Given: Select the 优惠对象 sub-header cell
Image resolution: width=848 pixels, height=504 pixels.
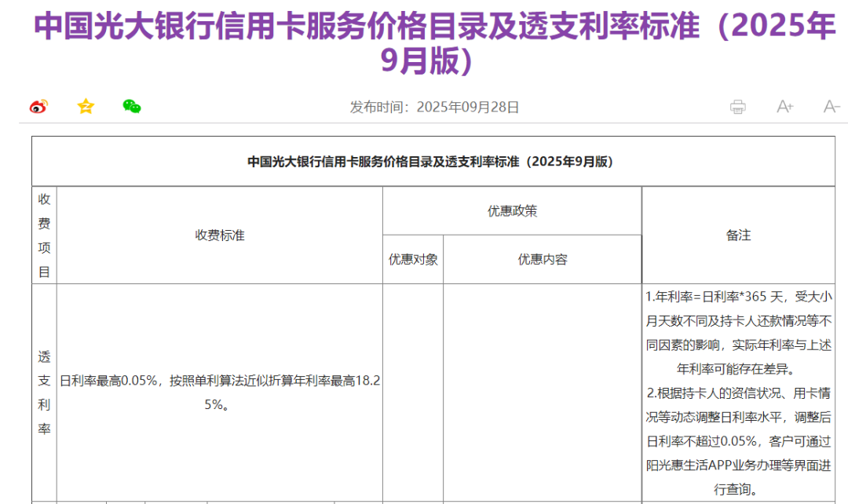Looking at the screenshot, I should (413, 259).
